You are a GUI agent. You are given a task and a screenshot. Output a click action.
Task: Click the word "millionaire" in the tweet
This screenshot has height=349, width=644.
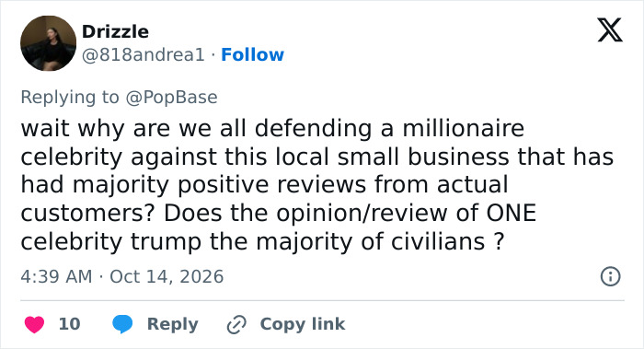(x=464, y=128)
